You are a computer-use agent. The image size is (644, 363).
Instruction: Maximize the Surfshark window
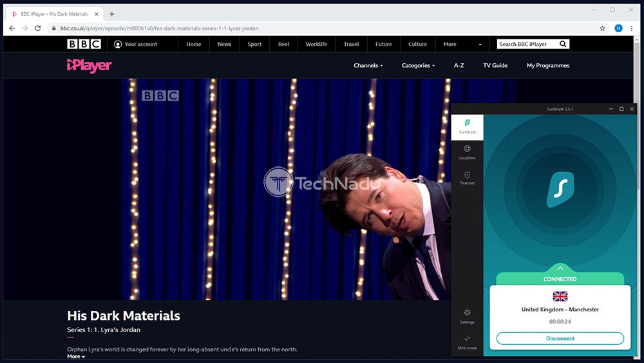621,109
